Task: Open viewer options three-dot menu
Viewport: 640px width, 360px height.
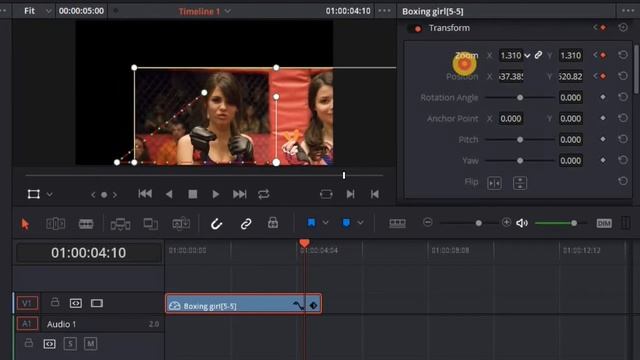Action: coord(384,11)
